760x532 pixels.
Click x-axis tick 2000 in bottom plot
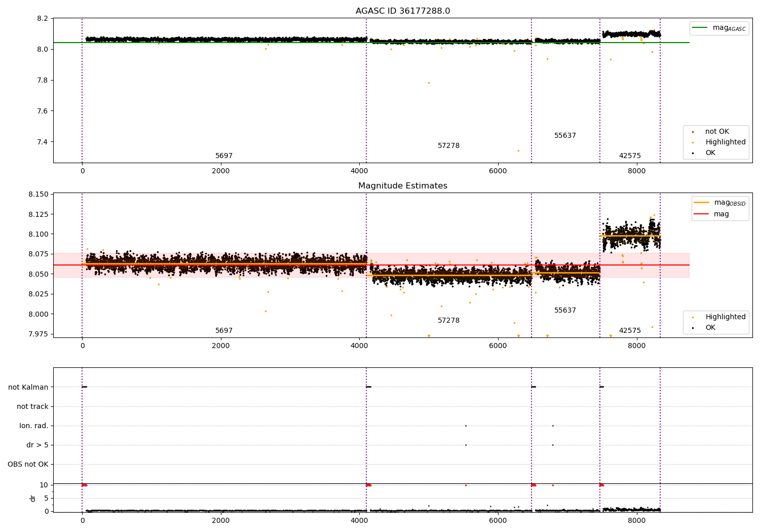point(221,521)
